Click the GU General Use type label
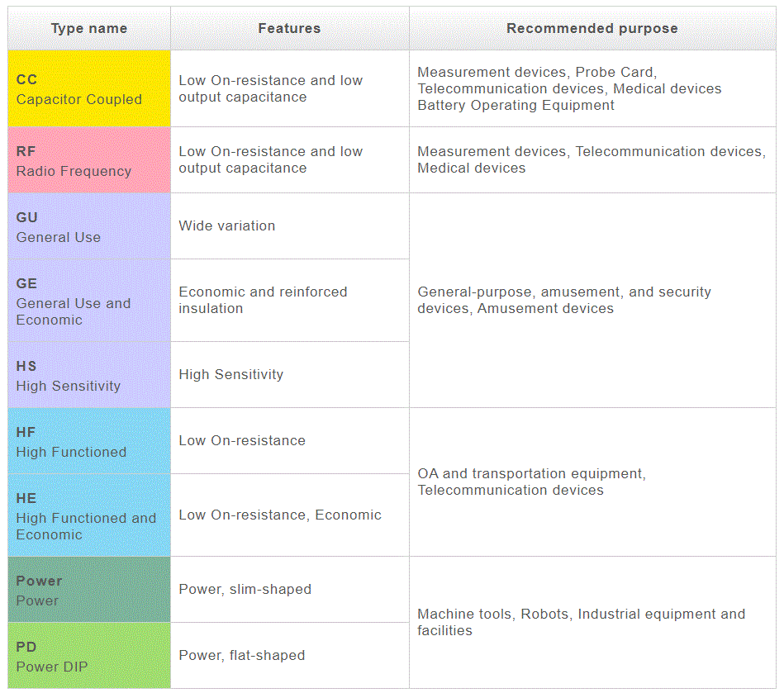Screen dimensions: 784x693 coord(59,227)
